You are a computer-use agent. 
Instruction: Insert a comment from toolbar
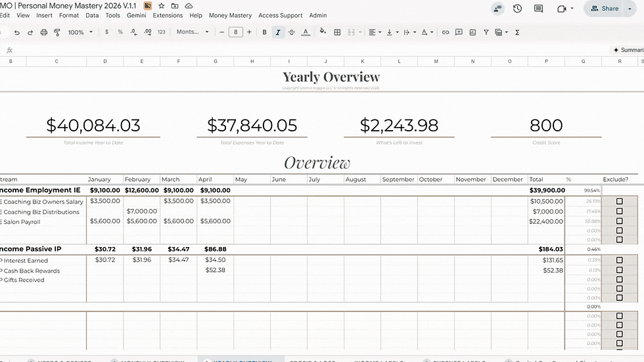pyautogui.click(x=459, y=32)
